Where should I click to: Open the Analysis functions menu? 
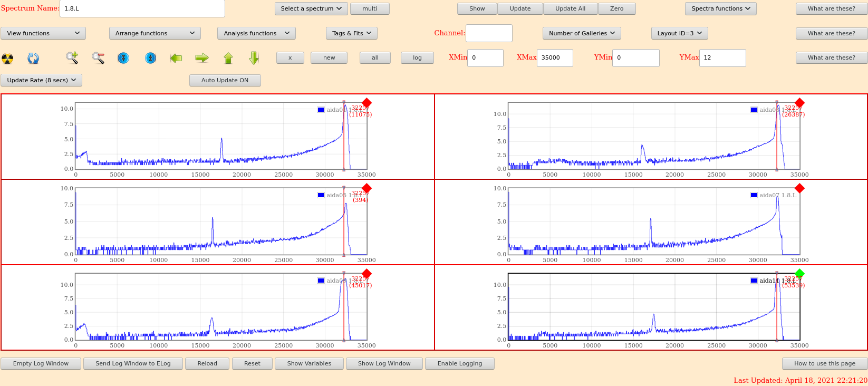(256, 33)
